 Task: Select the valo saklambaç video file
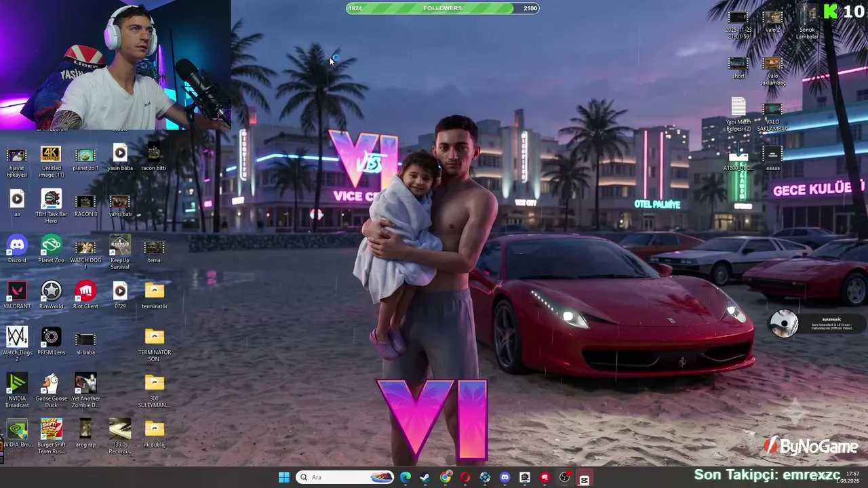click(x=772, y=71)
